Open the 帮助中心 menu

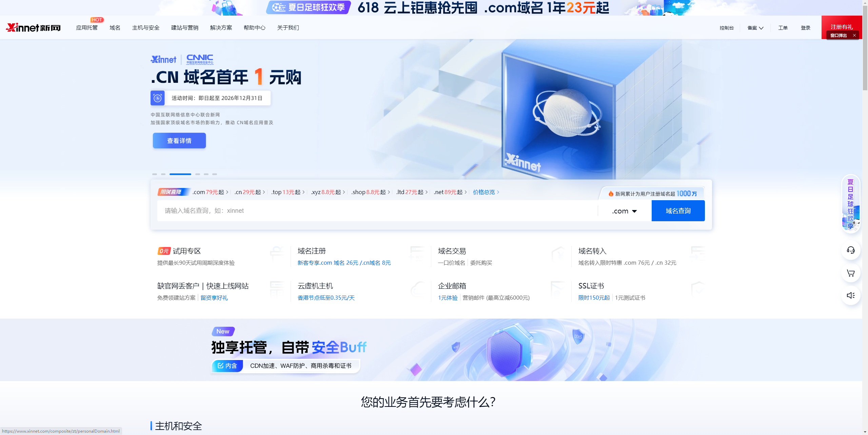click(255, 27)
